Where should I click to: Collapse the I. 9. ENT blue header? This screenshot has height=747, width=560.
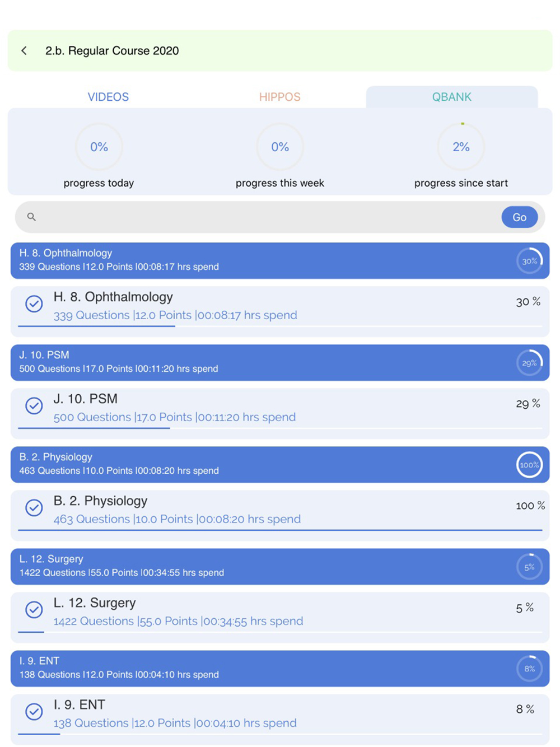(280, 669)
